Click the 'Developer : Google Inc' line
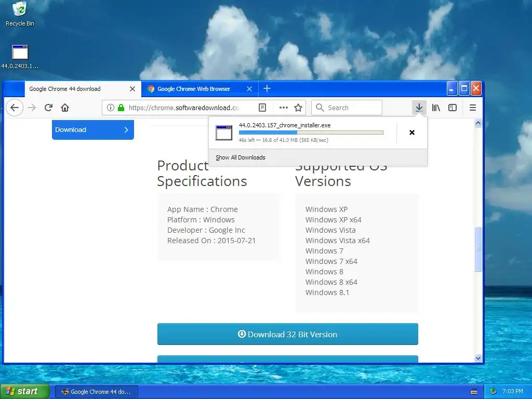This screenshot has width=532, height=399. 206,230
